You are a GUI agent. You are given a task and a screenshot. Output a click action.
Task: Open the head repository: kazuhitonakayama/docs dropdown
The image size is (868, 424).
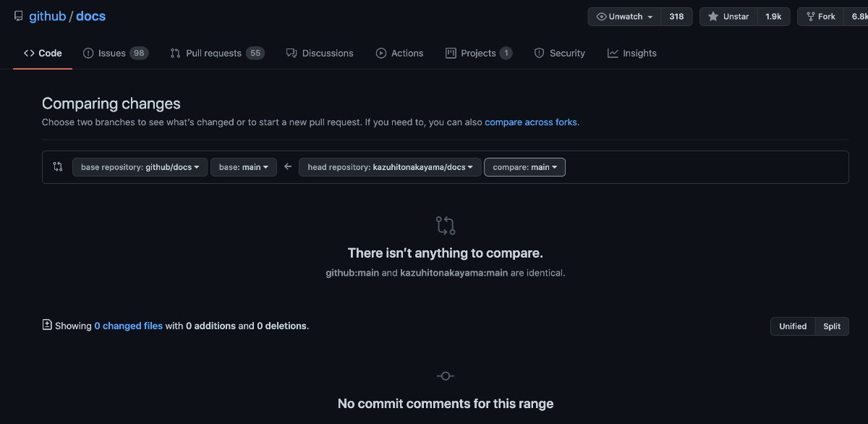pos(390,167)
